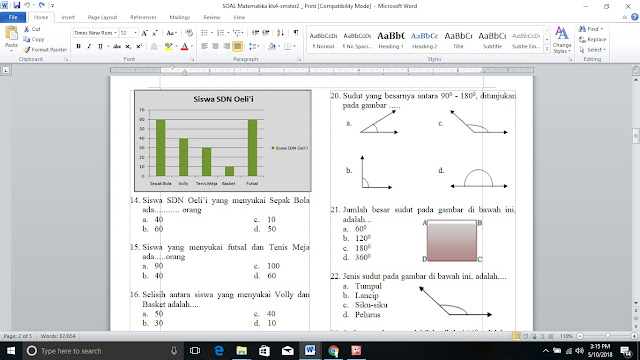This screenshot has height=360, width=640.
Task: Decrease paragraph indent
Action: click(x=255, y=33)
